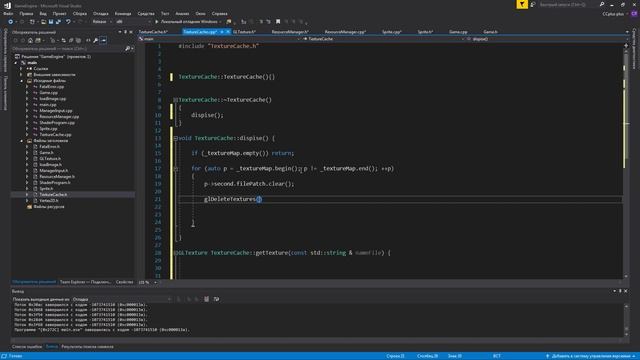Open the Output source dropdown showing Отладка
Image resolution: width=640 pixels, height=360 pixels.
[x=122, y=299]
